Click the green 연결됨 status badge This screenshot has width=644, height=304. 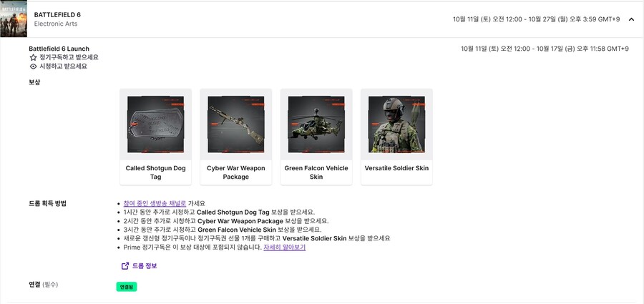[126, 287]
